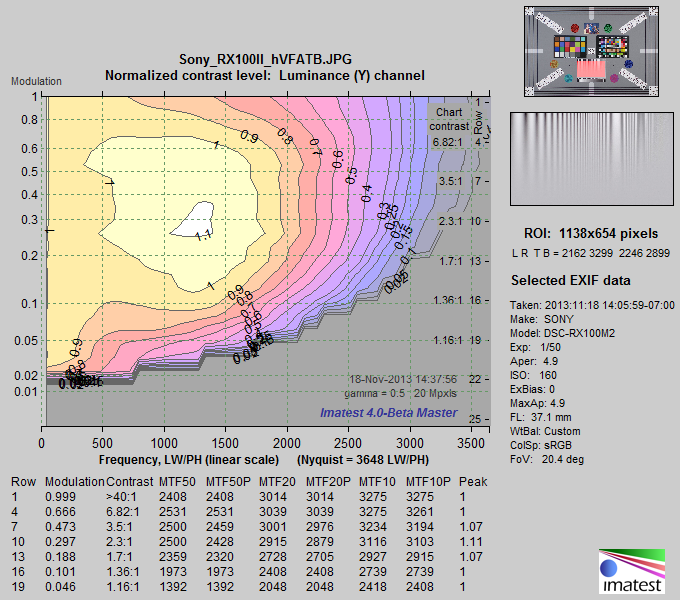This screenshot has height=600, width=680.
Task: Select the 'gamma = 0.5 20 Mpxls' plot note
Action: (400, 393)
